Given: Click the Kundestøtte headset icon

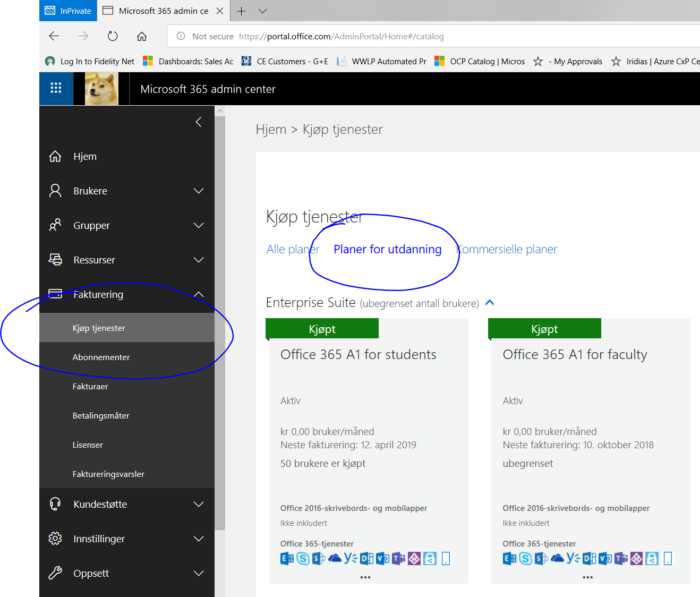Looking at the screenshot, I should pyautogui.click(x=55, y=504).
